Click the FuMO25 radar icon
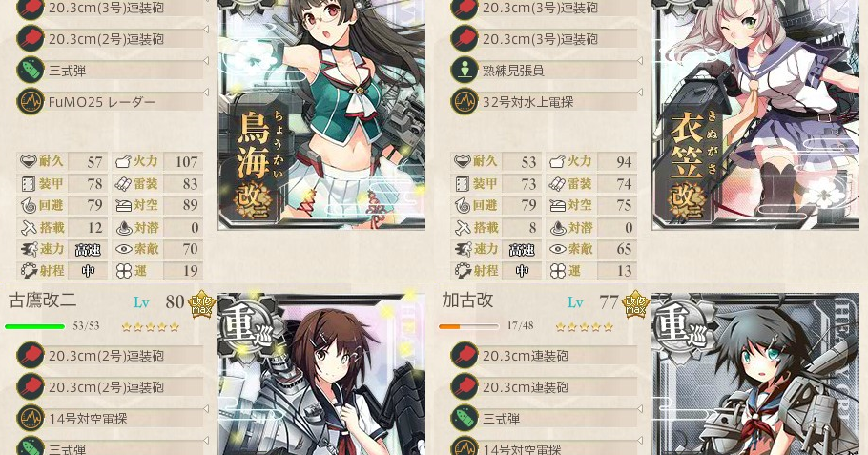 point(30,102)
